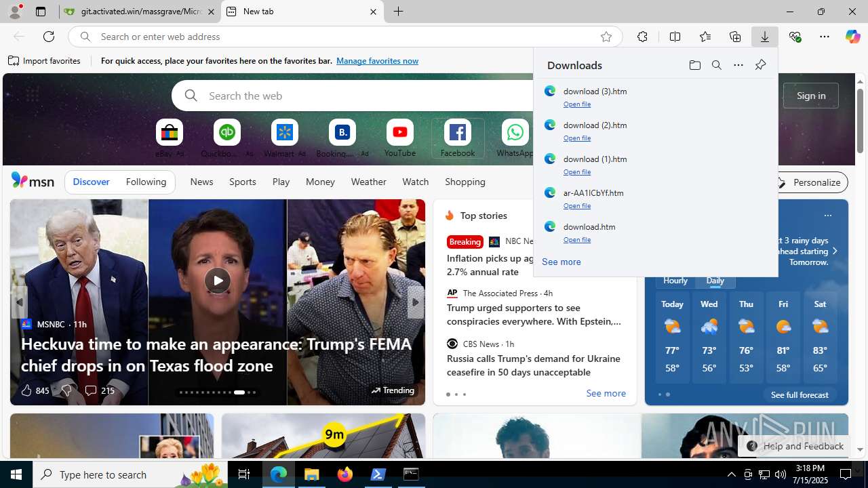
Task: Show hidden system tray icons chevron
Action: 731,474
